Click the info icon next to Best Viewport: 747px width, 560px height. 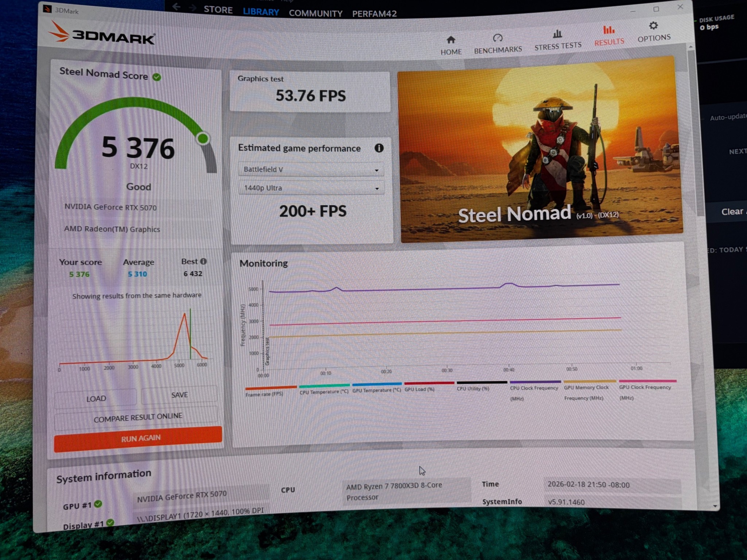click(204, 261)
